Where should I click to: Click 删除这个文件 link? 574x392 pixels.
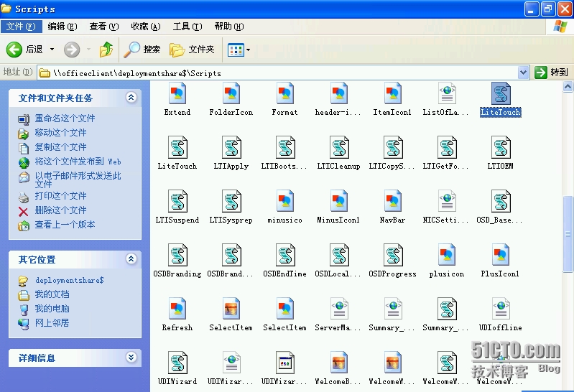(61, 210)
